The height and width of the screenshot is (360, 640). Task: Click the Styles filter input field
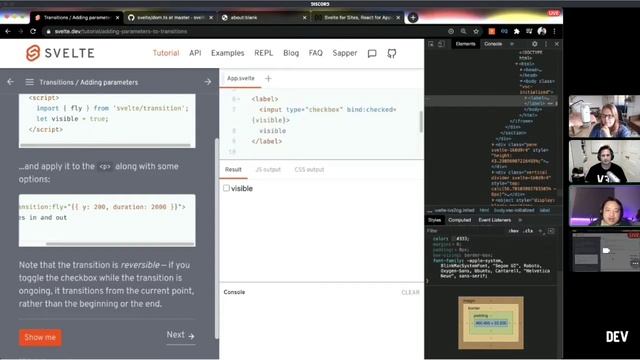pyautogui.click(x=465, y=231)
